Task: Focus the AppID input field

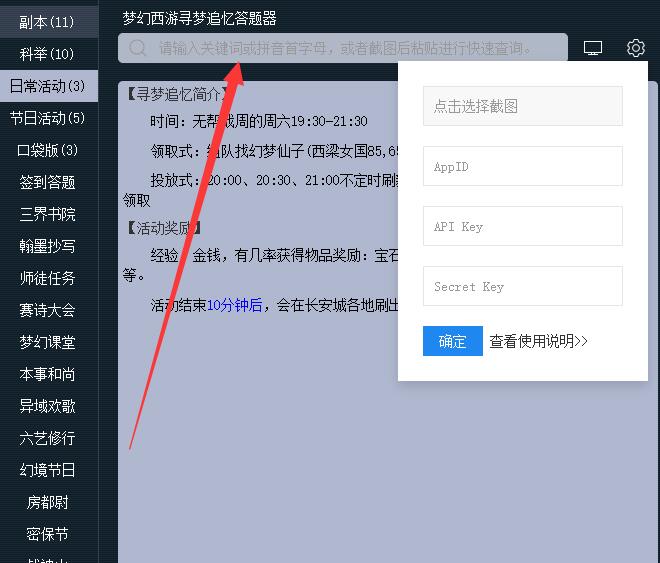Action: point(522,166)
